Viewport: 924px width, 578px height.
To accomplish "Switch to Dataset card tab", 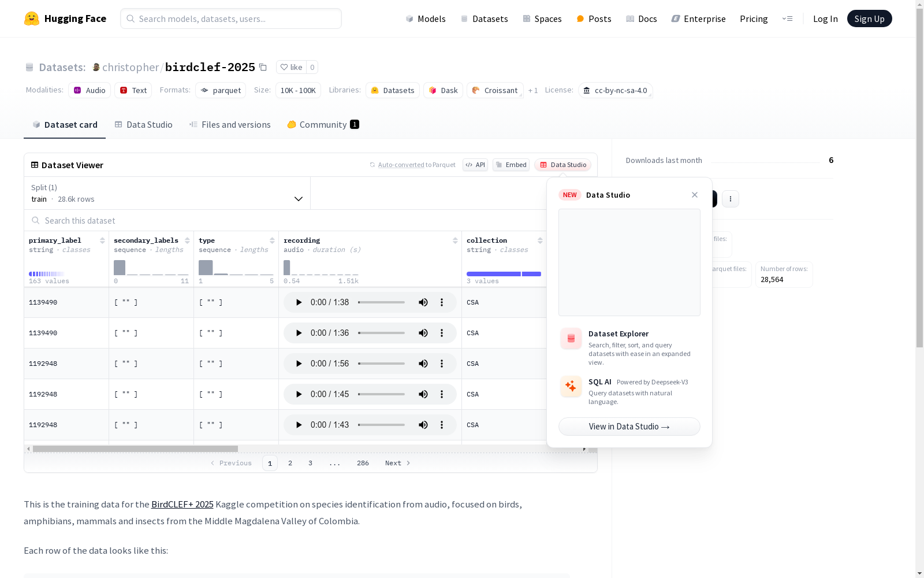I will tap(65, 125).
